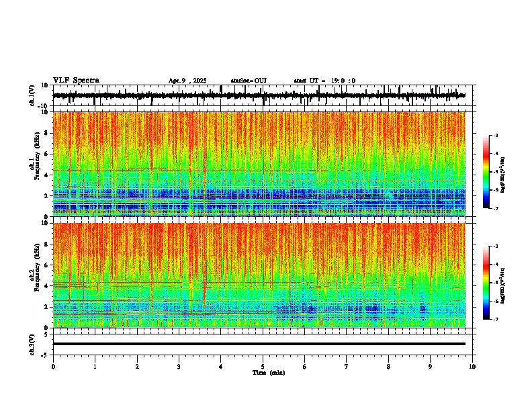Screen dimensions: 532x411
Task: Click the "VLF Spectra" title text
Action: click(76, 81)
